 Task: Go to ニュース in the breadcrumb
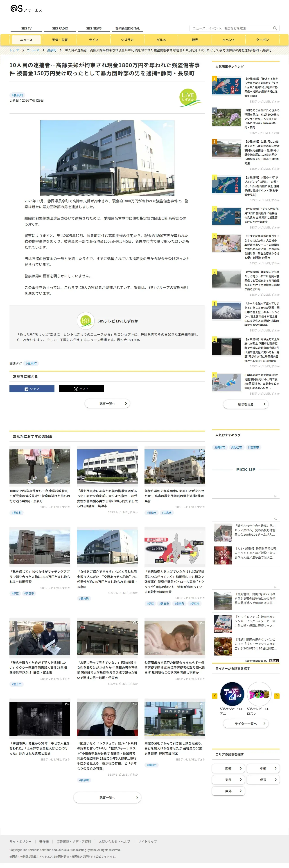[x=33, y=50]
